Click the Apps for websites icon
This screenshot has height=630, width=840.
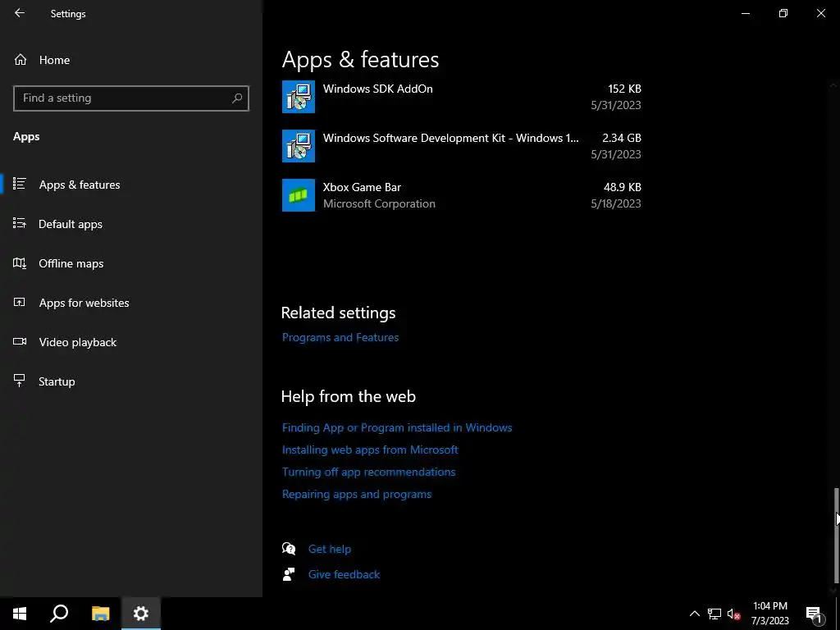click(20, 302)
